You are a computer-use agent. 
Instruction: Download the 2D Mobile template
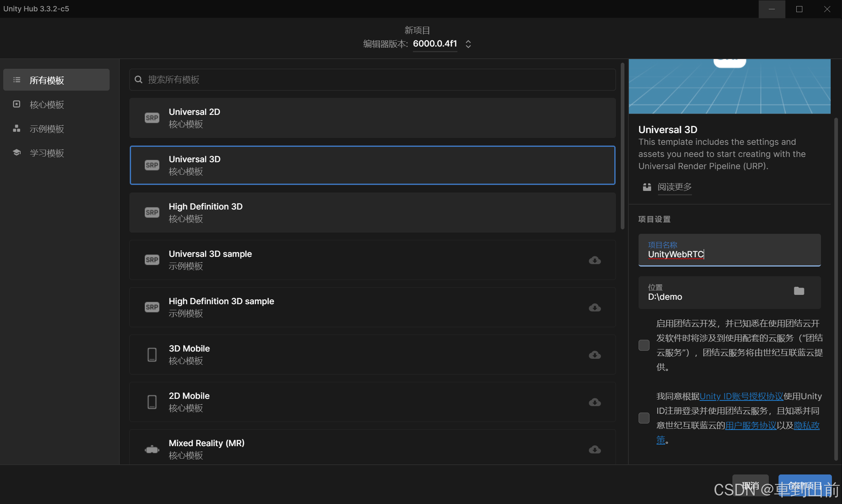click(x=594, y=402)
